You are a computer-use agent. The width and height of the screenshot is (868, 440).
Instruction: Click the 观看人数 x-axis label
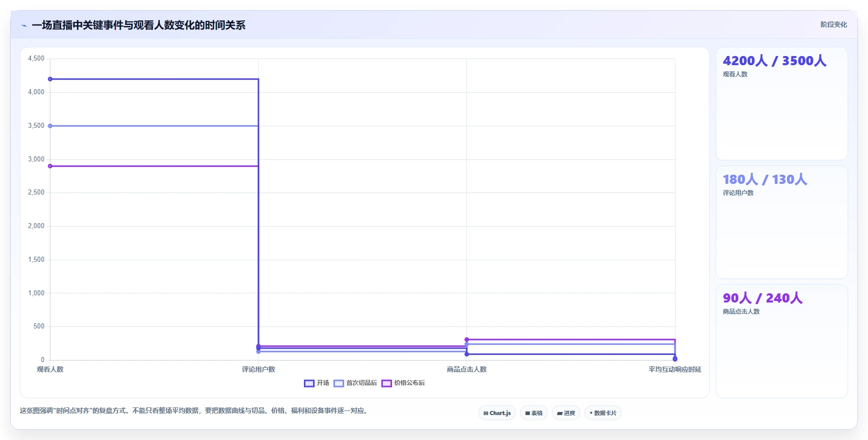coord(50,369)
